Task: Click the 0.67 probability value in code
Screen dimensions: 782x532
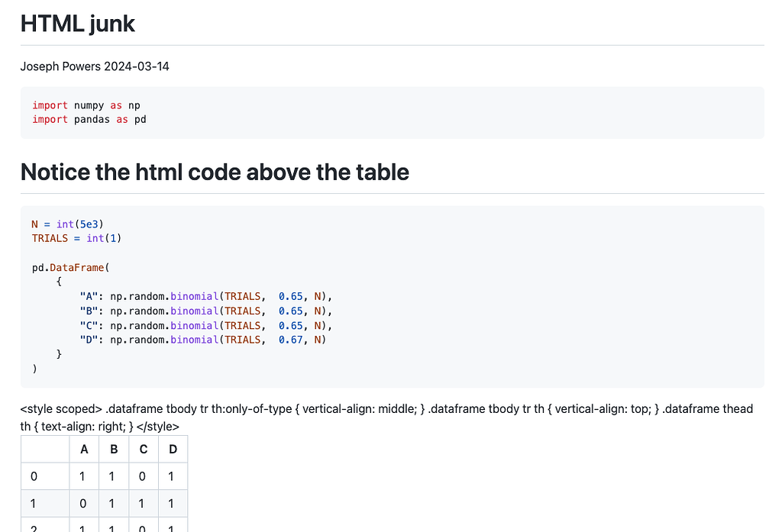Action: [x=290, y=340]
